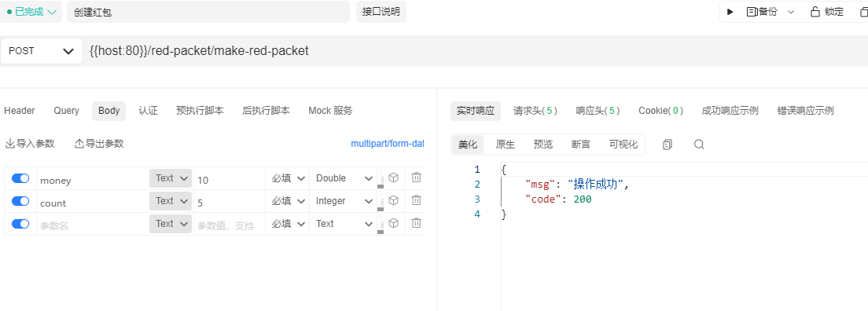The image size is (868, 311).
Task: Open 必填 dropdown in empty row
Action: 288,224
